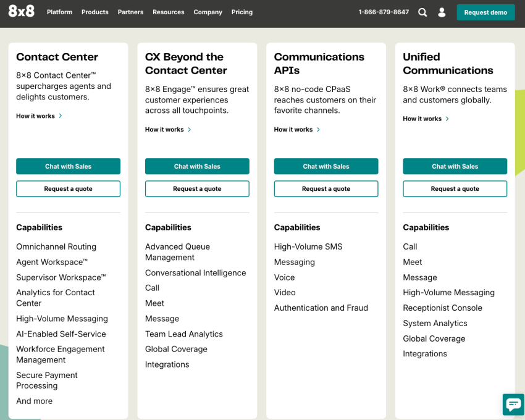The height and width of the screenshot is (420, 525).
Task: Open the live chat bubble widget
Action: (x=513, y=405)
